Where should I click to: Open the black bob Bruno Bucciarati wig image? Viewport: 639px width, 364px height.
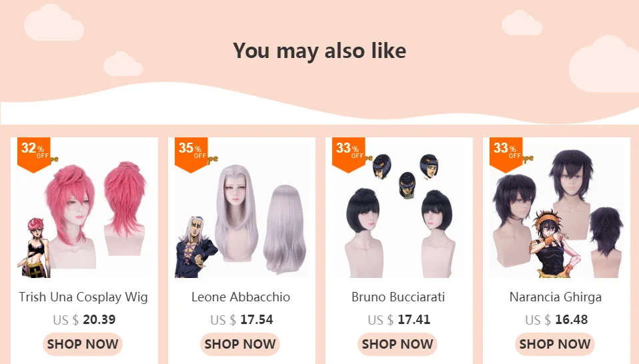click(399, 211)
